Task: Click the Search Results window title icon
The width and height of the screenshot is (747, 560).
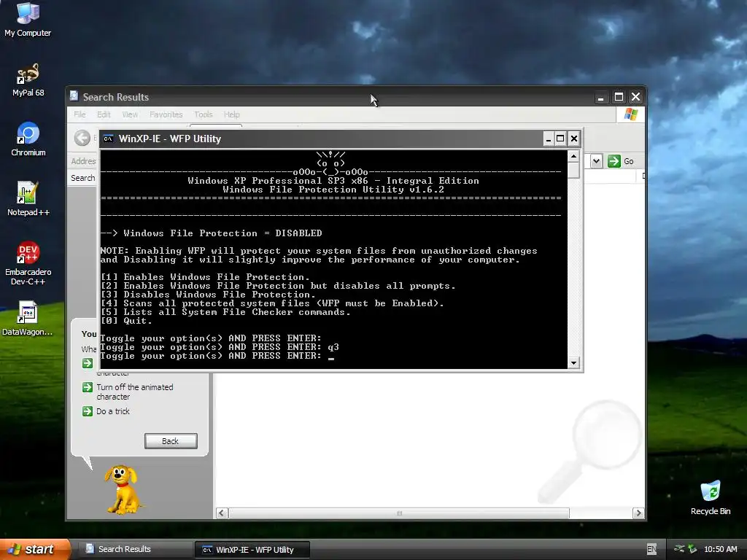Action: (74, 97)
